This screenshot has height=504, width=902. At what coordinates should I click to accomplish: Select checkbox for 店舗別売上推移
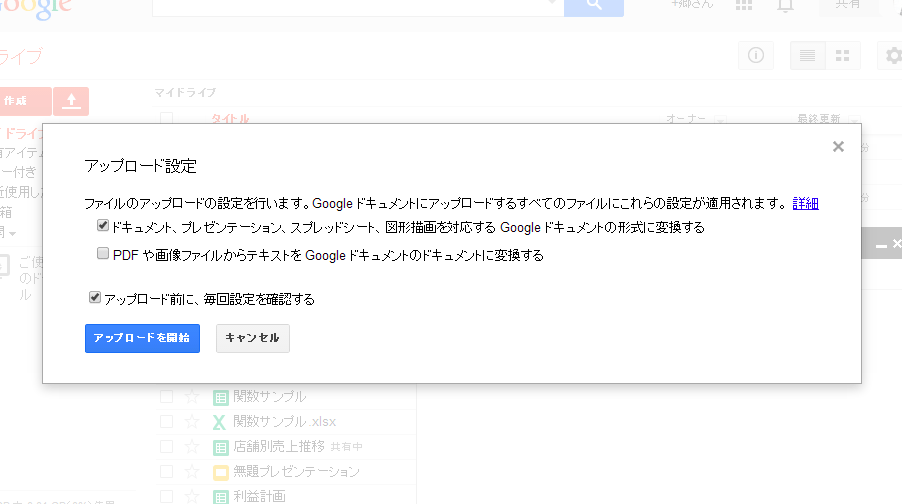[x=166, y=446]
